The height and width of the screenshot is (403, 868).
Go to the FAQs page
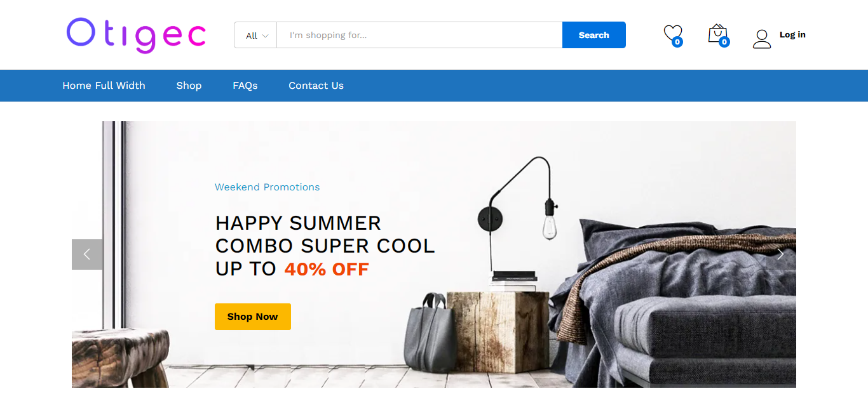tap(245, 86)
